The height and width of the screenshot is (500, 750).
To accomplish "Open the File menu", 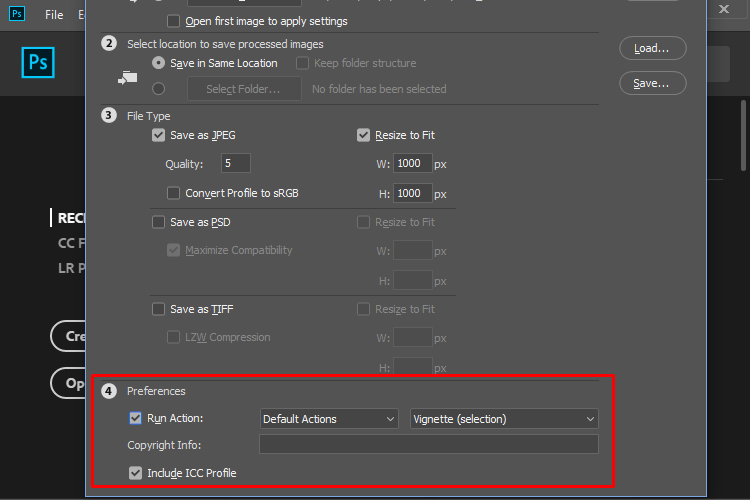I will coord(54,15).
